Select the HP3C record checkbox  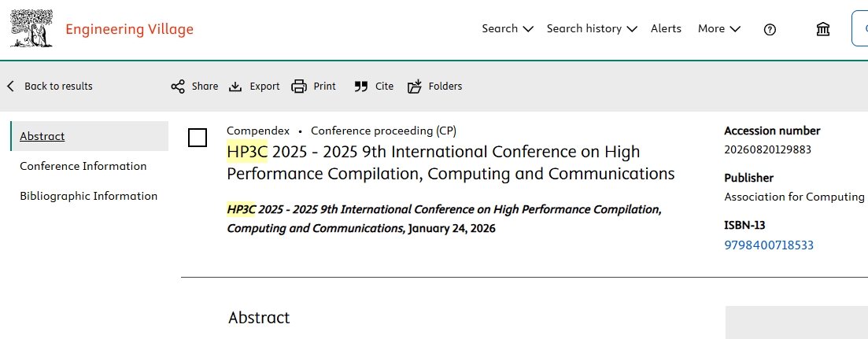[x=198, y=138]
